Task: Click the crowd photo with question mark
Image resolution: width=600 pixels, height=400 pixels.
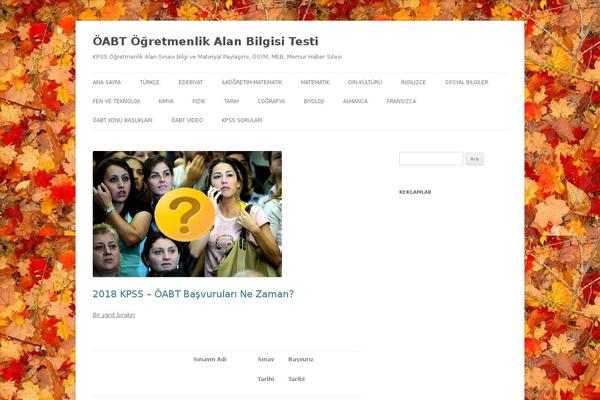Action: coord(187,214)
